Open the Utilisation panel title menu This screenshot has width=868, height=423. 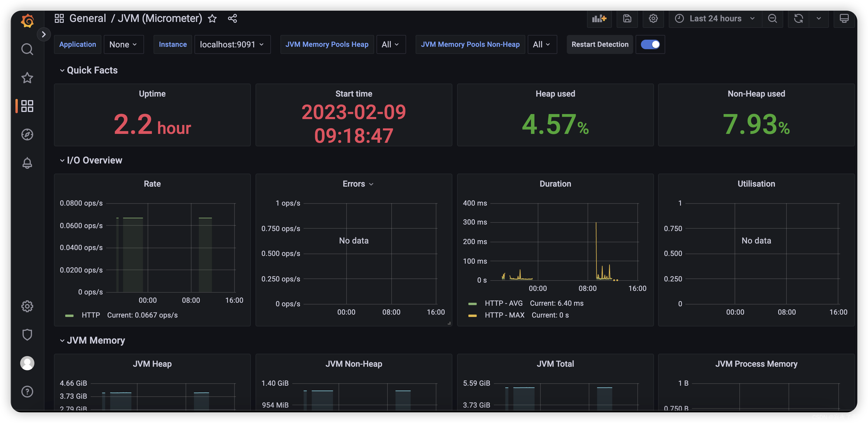[x=756, y=184]
